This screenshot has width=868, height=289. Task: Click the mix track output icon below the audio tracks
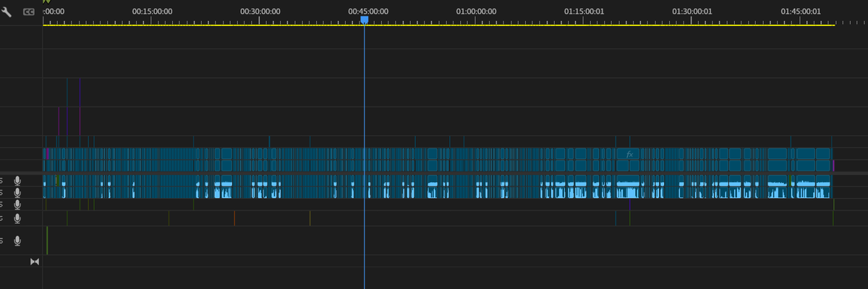coord(35,262)
